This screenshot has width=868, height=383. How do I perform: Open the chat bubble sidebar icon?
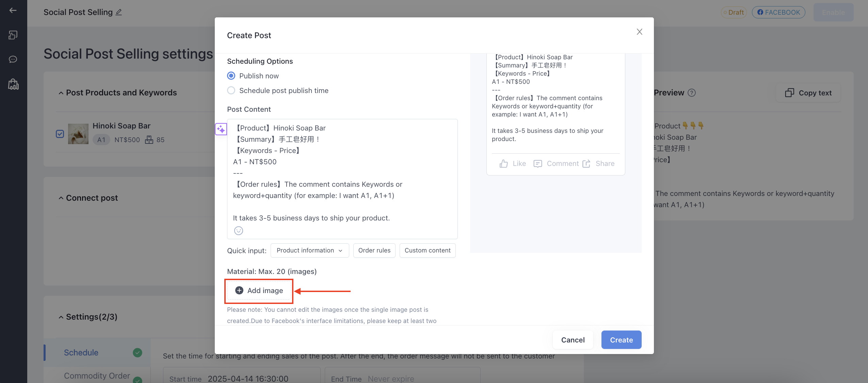pos(13,59)
